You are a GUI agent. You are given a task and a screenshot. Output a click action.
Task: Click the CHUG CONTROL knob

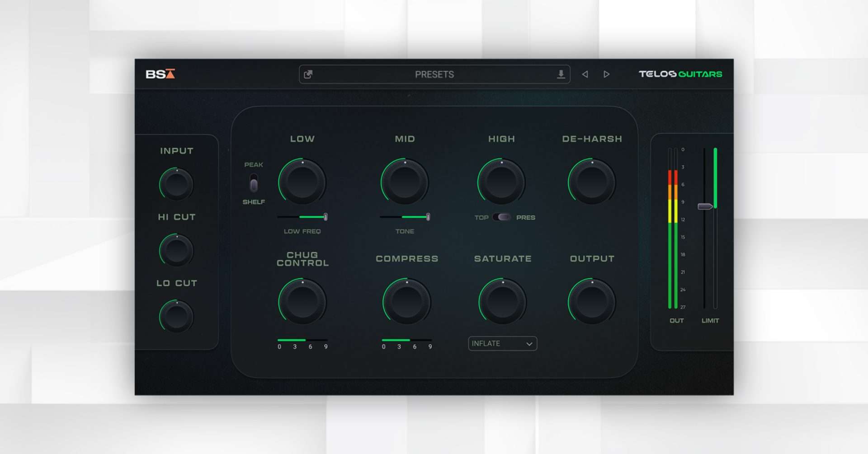(x=302, y=301)
